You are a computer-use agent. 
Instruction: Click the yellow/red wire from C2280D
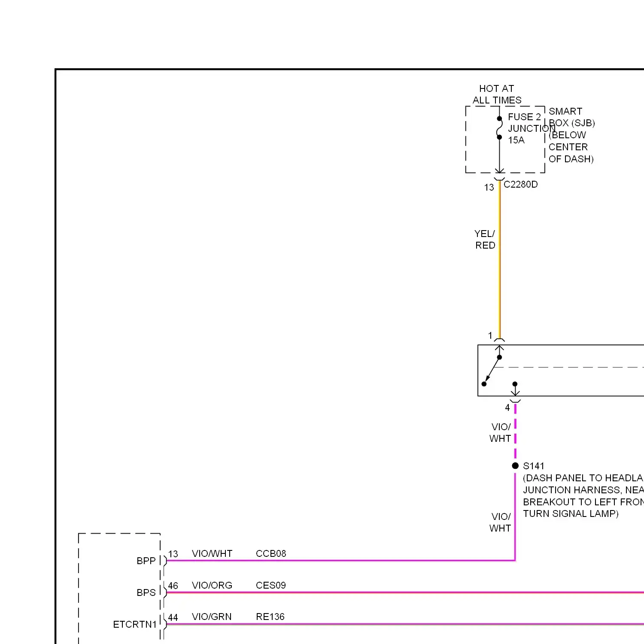pyautogui.click(x=499, y=260)
